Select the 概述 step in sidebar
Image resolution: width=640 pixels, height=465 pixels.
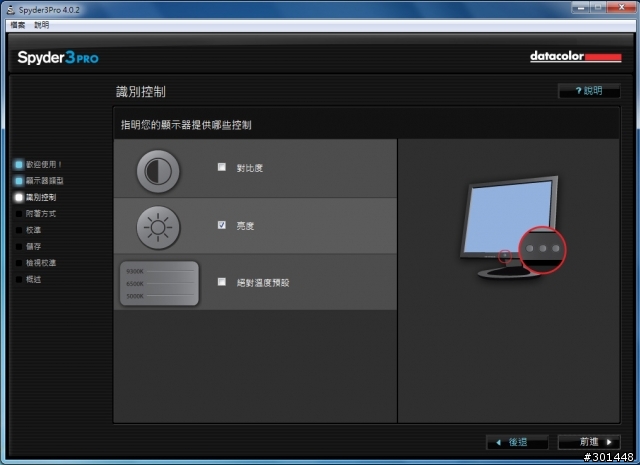coord(28,280)
